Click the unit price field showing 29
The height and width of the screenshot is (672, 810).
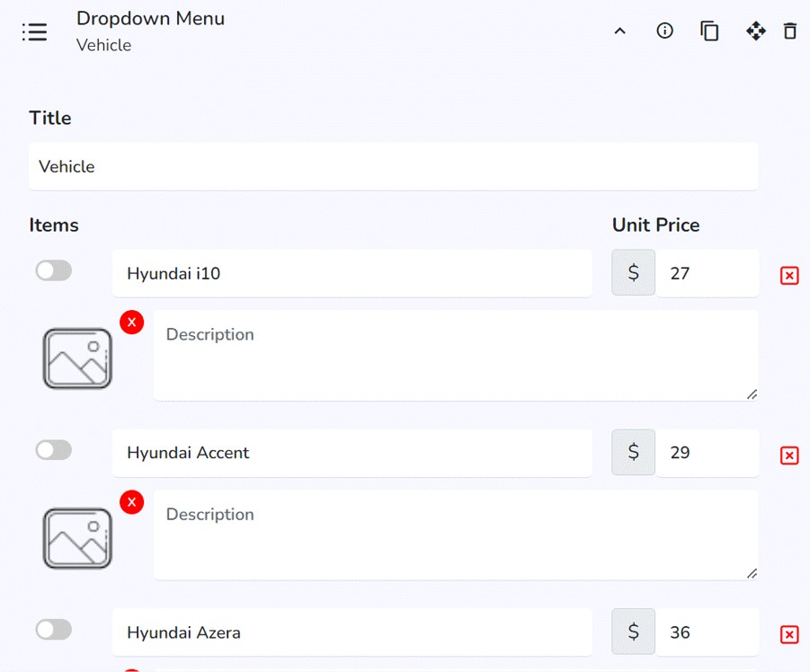(708, 453)
